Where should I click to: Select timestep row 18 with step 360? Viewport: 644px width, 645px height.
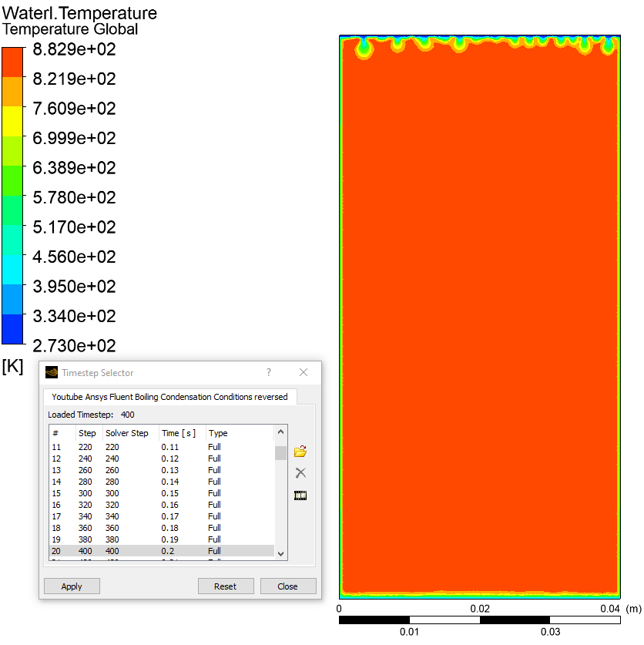click(162, 528)
